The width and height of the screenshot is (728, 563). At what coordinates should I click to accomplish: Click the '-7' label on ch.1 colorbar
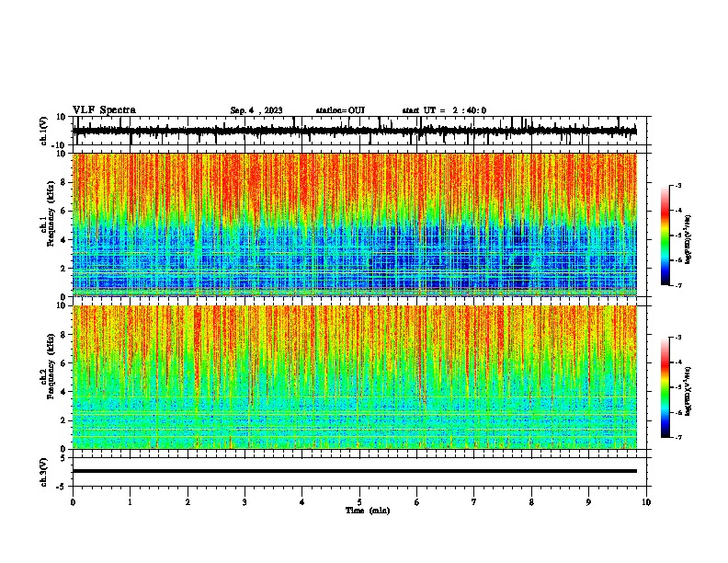click(x=677, y=285)
